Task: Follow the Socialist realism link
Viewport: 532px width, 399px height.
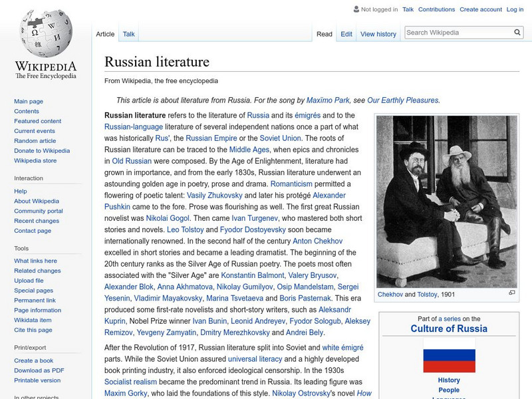Action: click(x=130, y=382)
